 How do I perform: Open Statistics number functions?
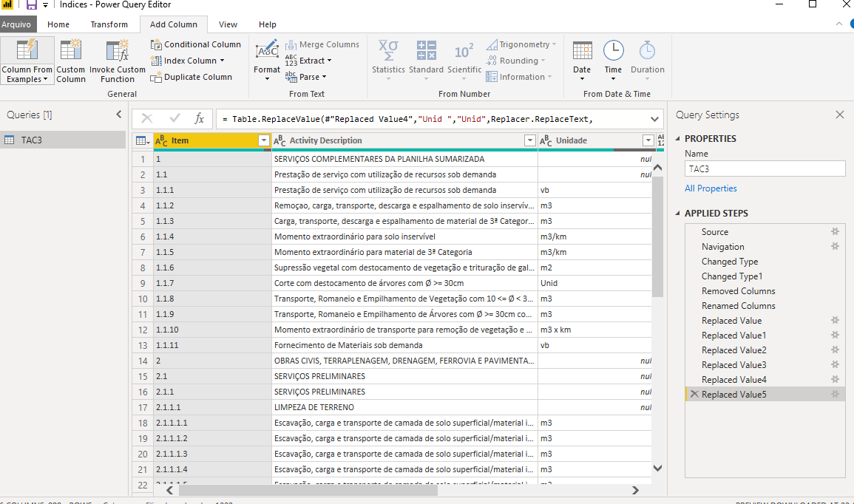coord(388,61)
